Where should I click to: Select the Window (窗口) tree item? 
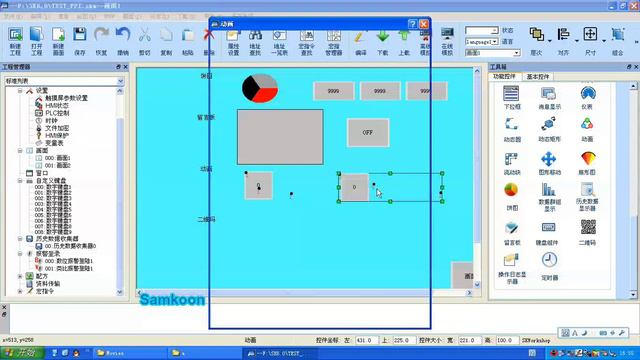point(42,173)
